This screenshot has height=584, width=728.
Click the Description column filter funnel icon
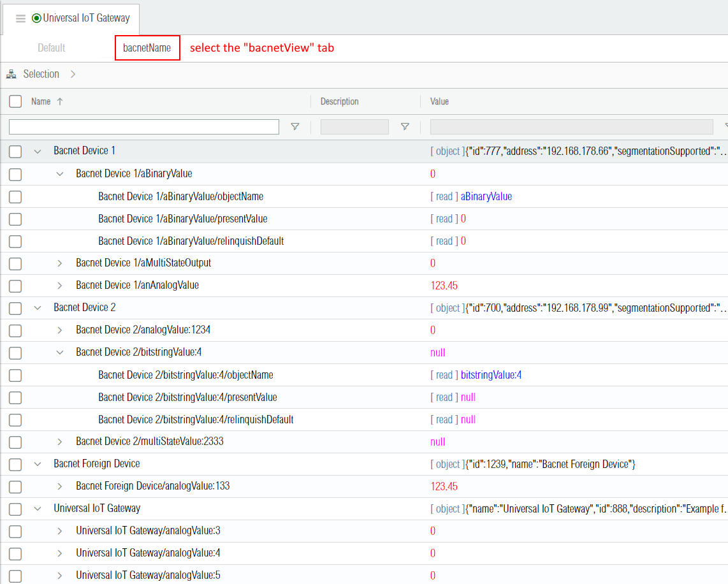pyautogui.click(x=405, y=127)
